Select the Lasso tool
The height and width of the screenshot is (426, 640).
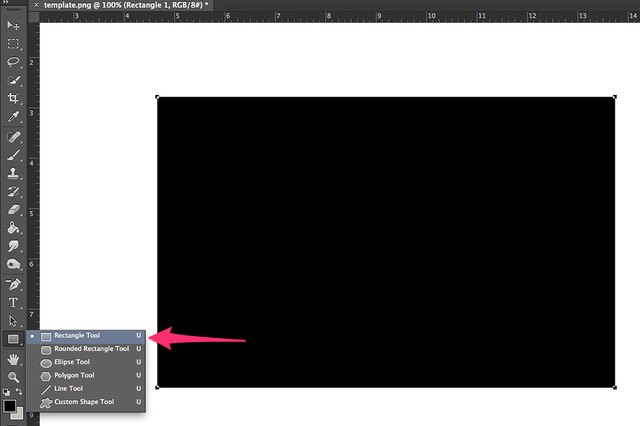pos(13,62)
